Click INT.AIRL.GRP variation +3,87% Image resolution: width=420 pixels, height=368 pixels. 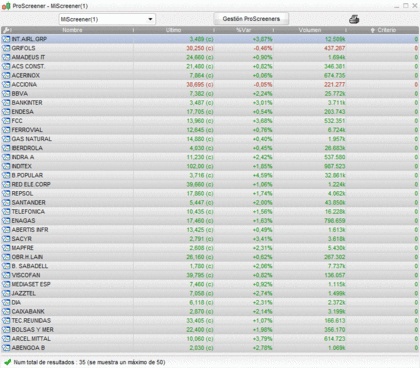[262, 39]
